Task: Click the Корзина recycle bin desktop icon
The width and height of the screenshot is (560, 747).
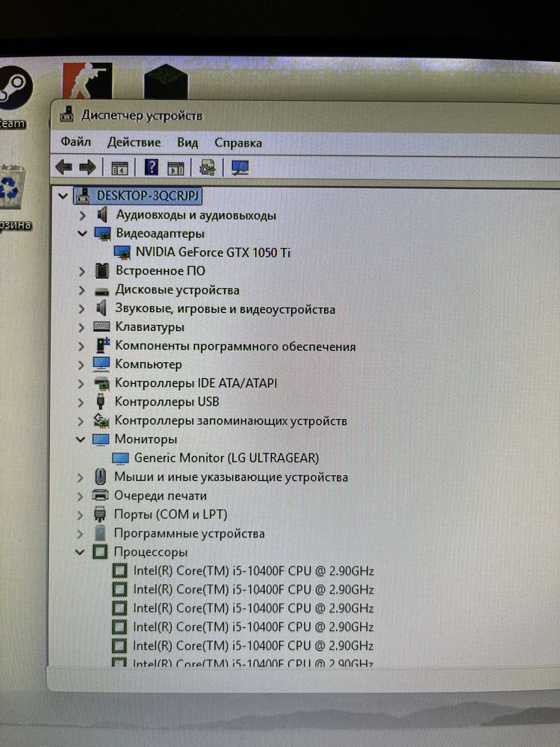Action: tap(13, 198)
